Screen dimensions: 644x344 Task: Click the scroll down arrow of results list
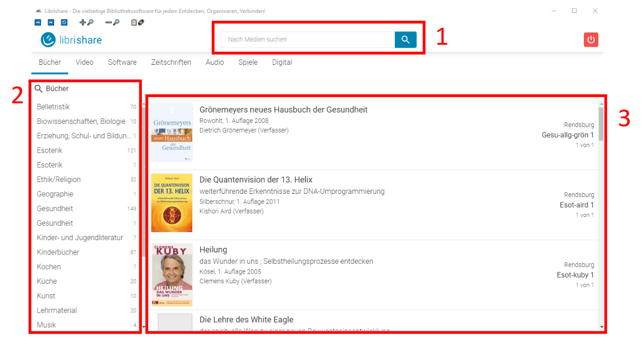[x=601, y=327]
